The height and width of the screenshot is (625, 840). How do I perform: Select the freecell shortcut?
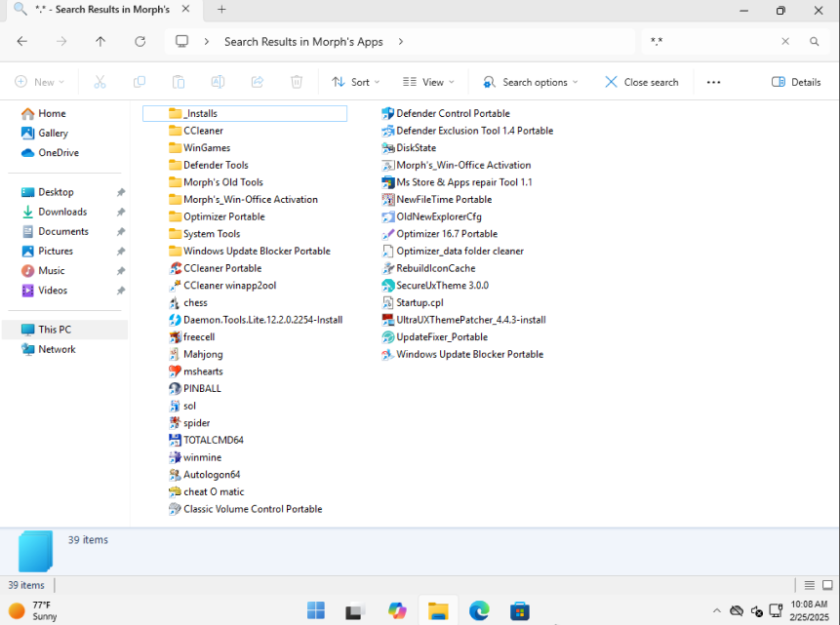tap(192, 336)
